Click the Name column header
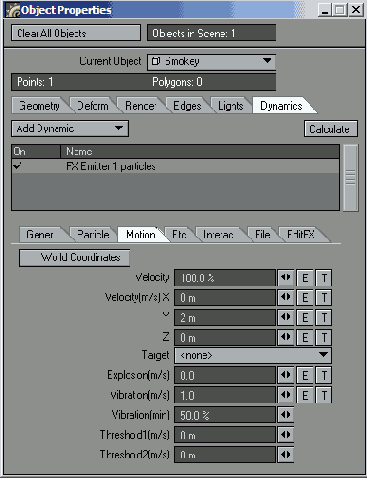This screenshot has height=478, width=367. click(200, 152)
